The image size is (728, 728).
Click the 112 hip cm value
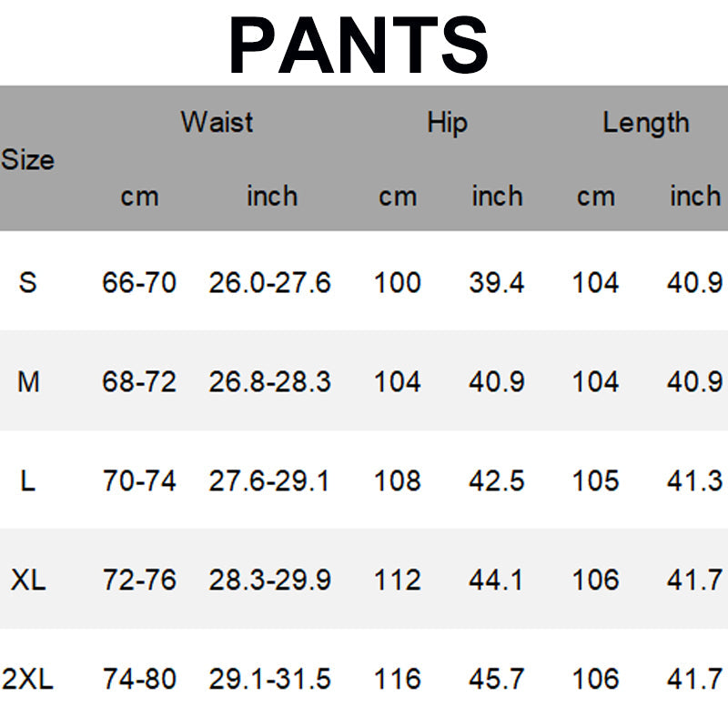(x=398, y=580)
